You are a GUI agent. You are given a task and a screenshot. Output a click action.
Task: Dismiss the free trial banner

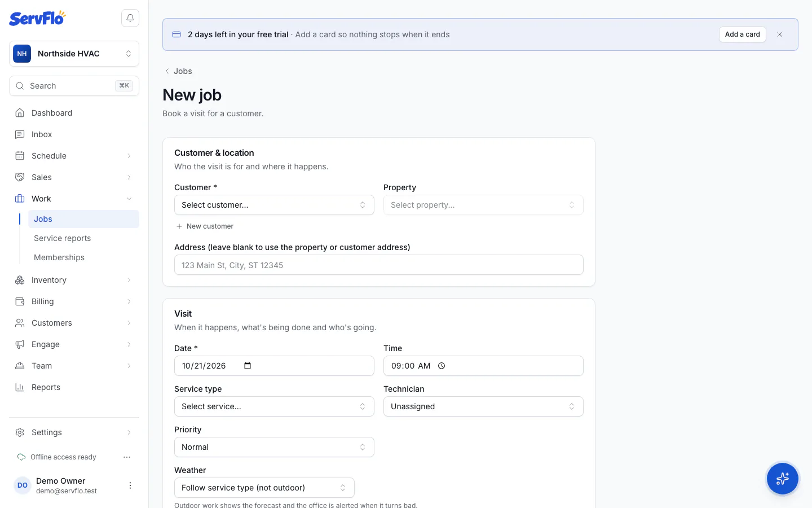pyautogui.click(x=780, y=34)
